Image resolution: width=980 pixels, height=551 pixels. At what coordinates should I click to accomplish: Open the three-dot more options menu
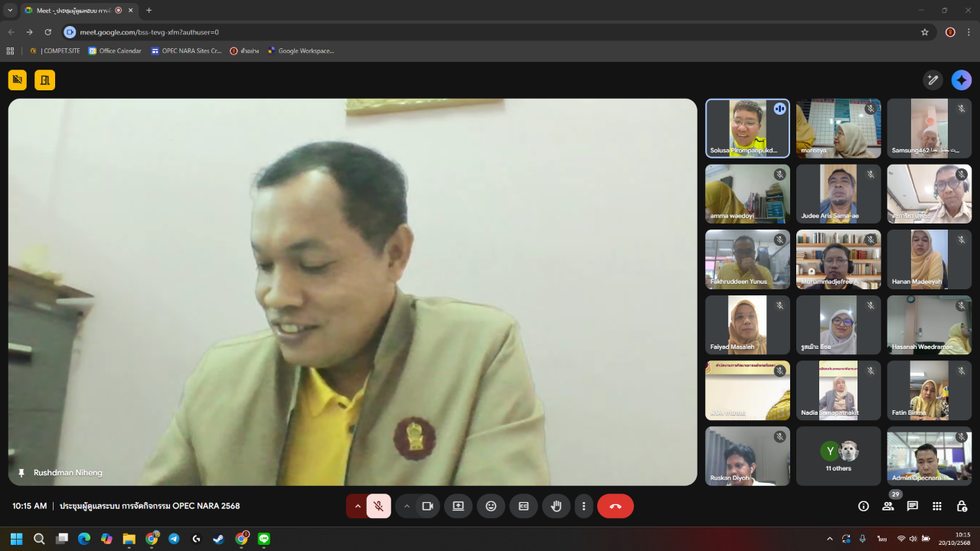(x=583, y=506)
